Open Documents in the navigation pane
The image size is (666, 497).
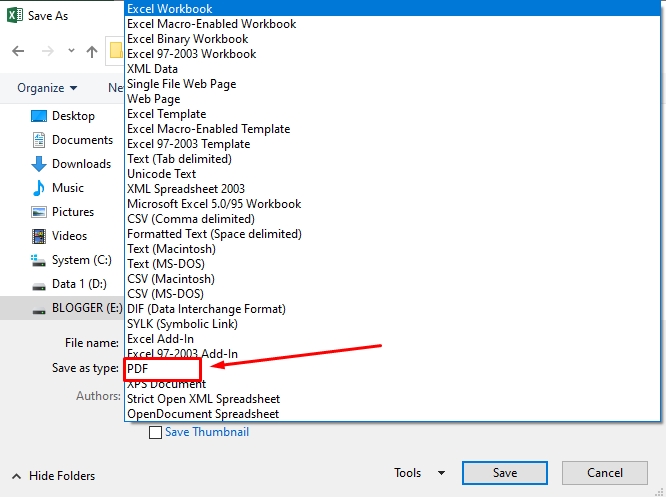click(82, 140)
